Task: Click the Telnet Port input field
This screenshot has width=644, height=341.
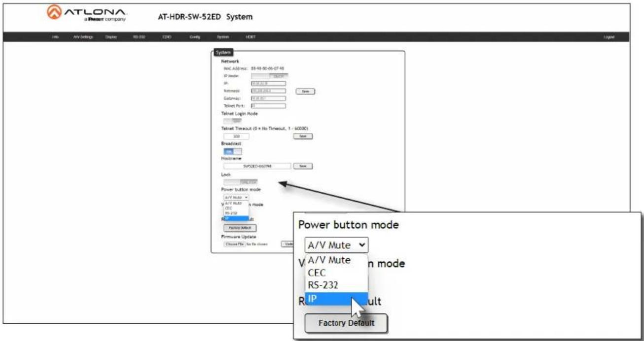Action: click(269, 105)
